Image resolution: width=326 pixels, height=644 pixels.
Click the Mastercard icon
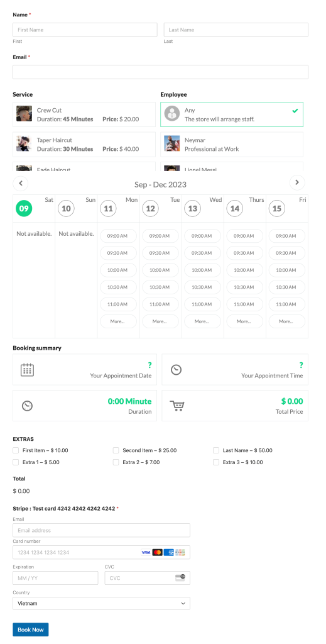[x=158, y=552]
